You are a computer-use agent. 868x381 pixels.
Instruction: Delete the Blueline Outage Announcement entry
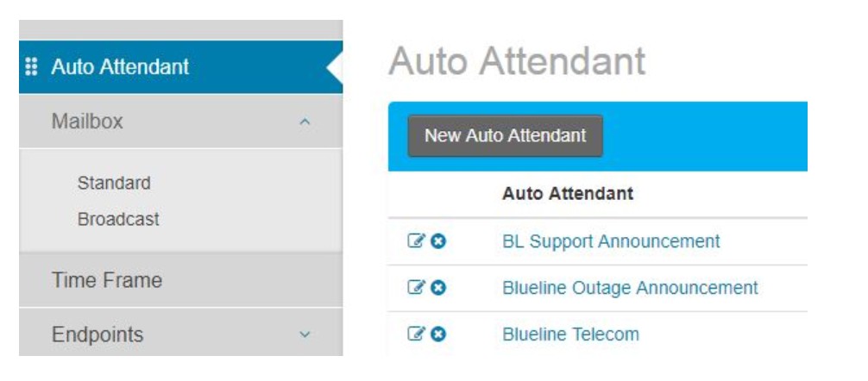coord(438,288)
